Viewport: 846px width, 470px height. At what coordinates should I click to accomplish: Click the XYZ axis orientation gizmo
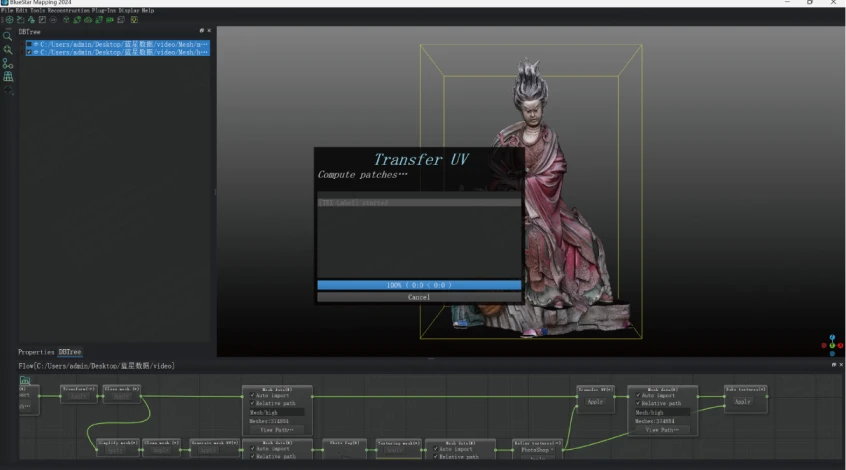[x=831, y=344]
